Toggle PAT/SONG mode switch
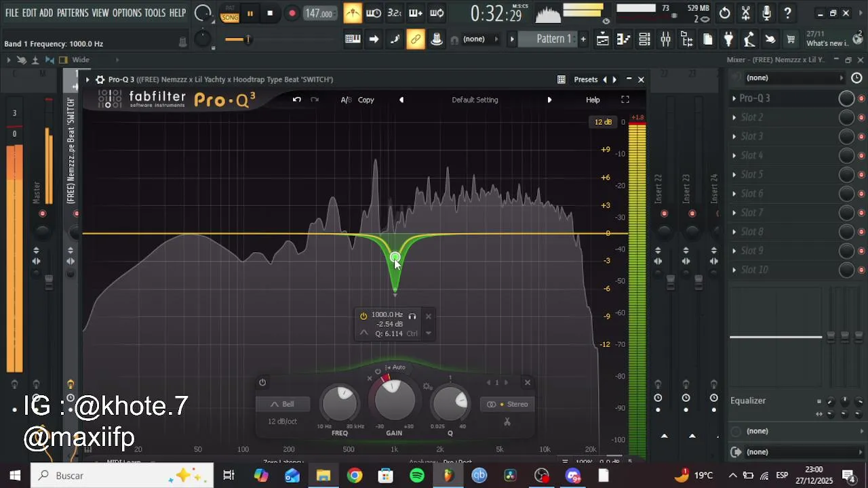Screen dimensions: 868x488 (230, 13)
